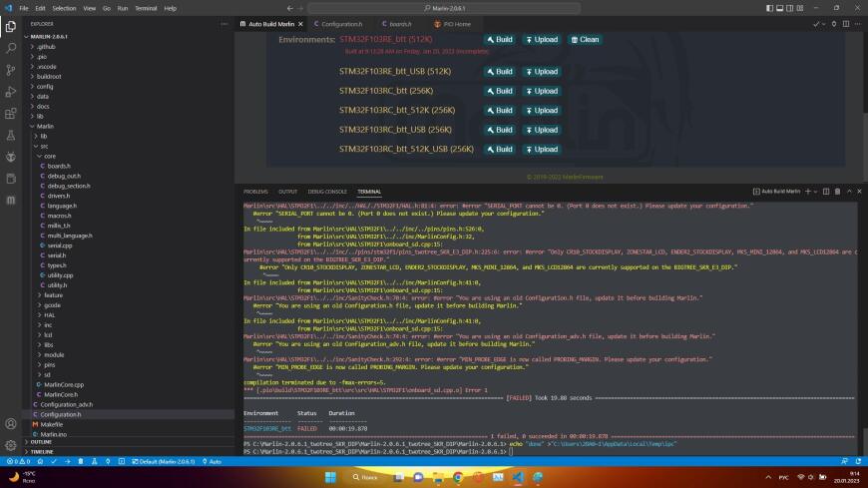Open Run and Debug view
This screenshot has height=488, width=868.
tap(11, 92)
